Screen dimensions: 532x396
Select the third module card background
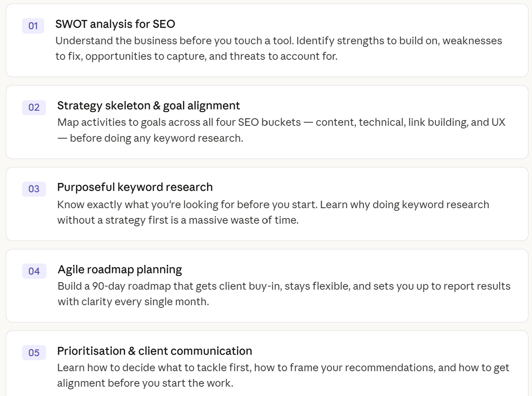pyautogui.click(x=267, y=204)
